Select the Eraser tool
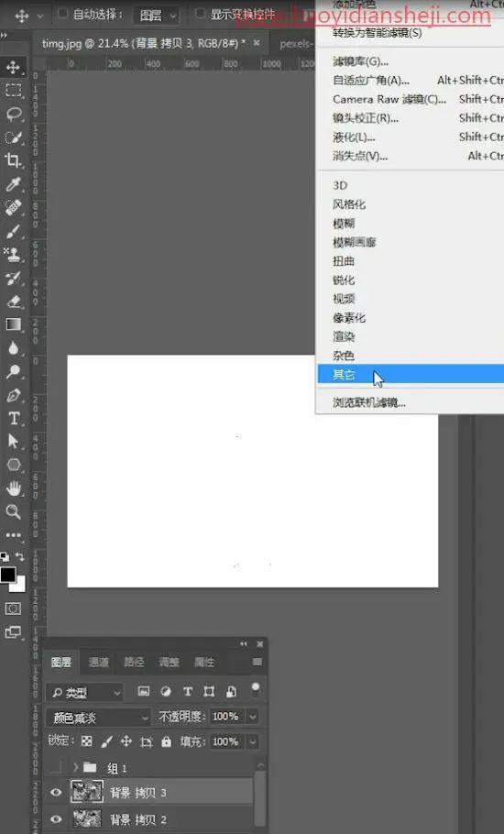504x834 pixels. click(14, 301)
